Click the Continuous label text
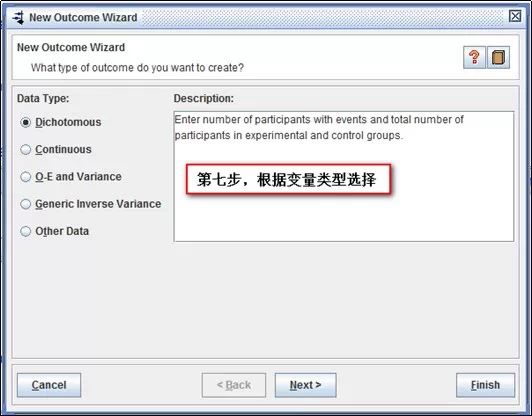This screenshot has width=532, height=416. [x=63, y=149]
